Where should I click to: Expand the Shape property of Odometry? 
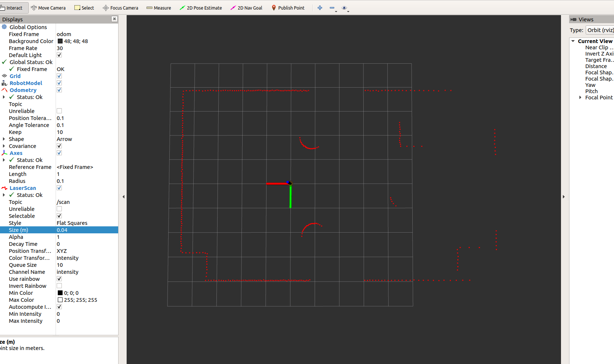[x=4, y=139]
